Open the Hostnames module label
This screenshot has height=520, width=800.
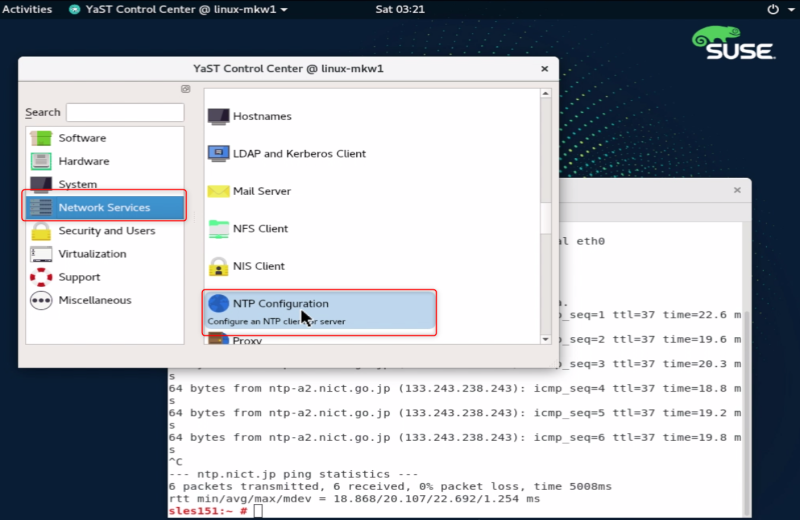(262, 116)
